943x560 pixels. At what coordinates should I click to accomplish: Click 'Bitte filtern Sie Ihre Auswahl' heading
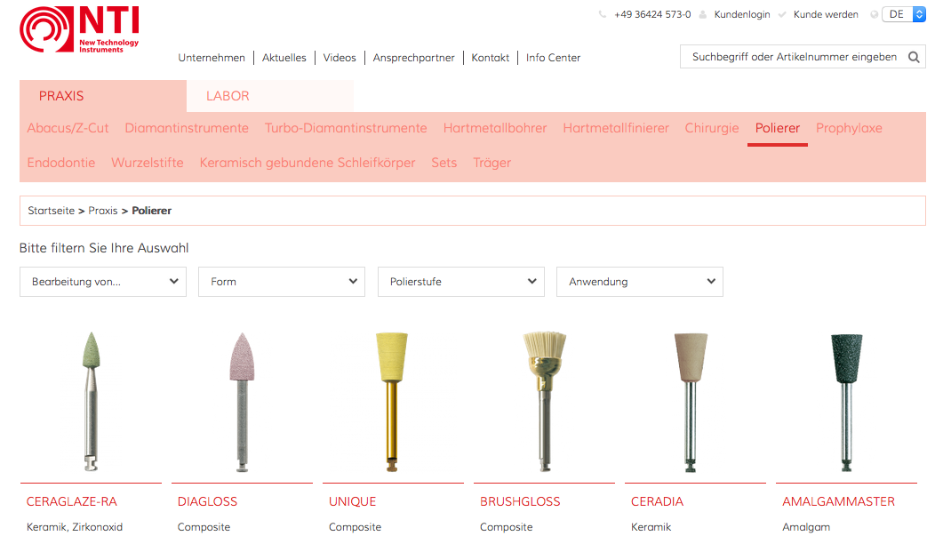[104, 248]
